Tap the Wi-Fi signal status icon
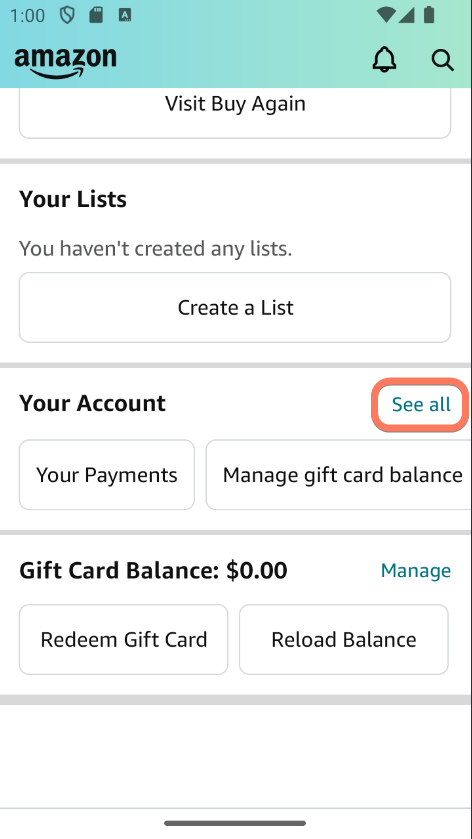The width and height of the screenshot is (472, 839). [386, 15]
